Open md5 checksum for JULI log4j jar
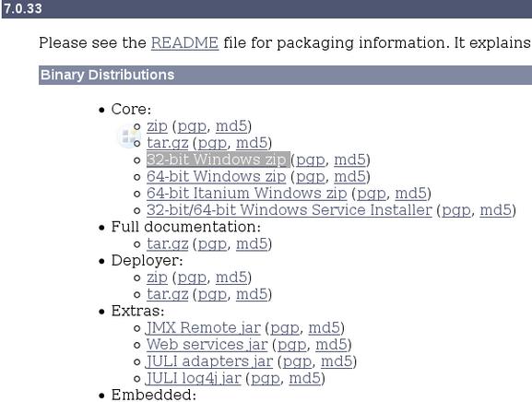Screen dimensions: 532x402 coord(304,378)
